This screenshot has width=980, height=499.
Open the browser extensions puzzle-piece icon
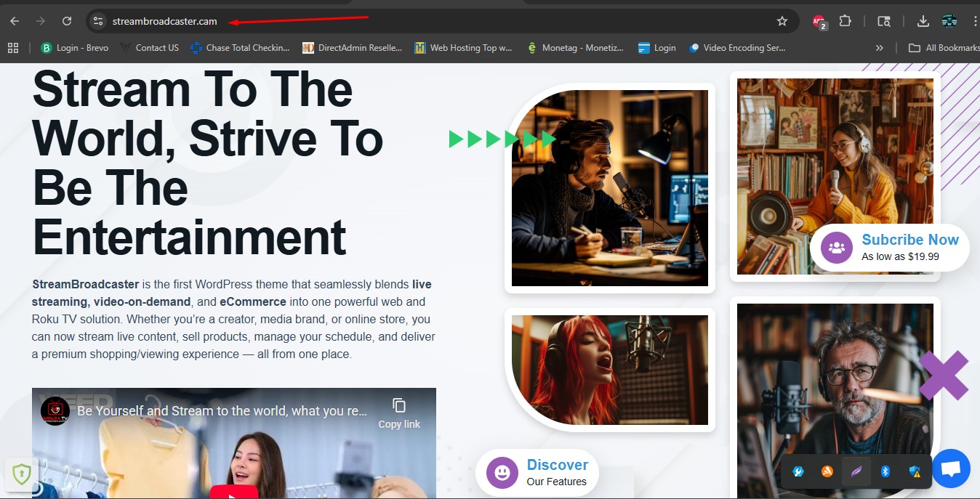click(846, 21)
